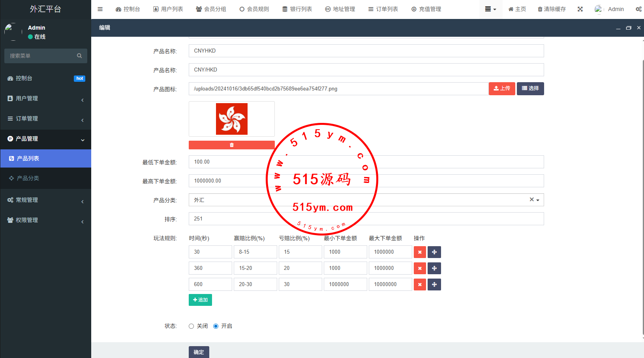Delete the 30-second rule row
The height and width of the screenshot is (358, 644).
[420, 252]
